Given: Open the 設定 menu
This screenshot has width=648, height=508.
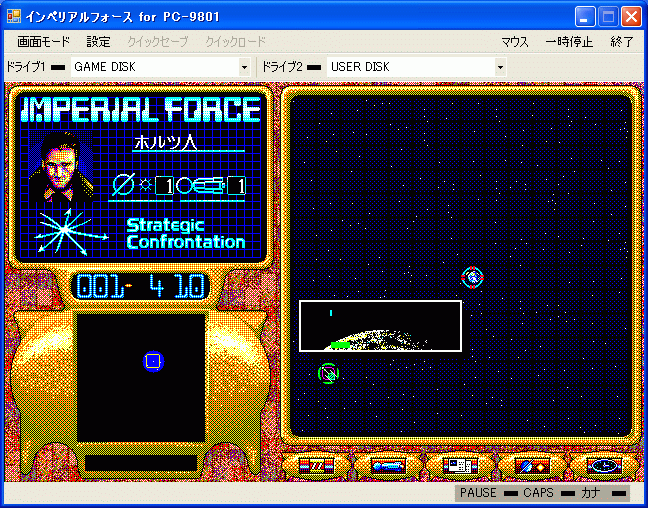Looking at the screenshot, I should coord(98,42).
